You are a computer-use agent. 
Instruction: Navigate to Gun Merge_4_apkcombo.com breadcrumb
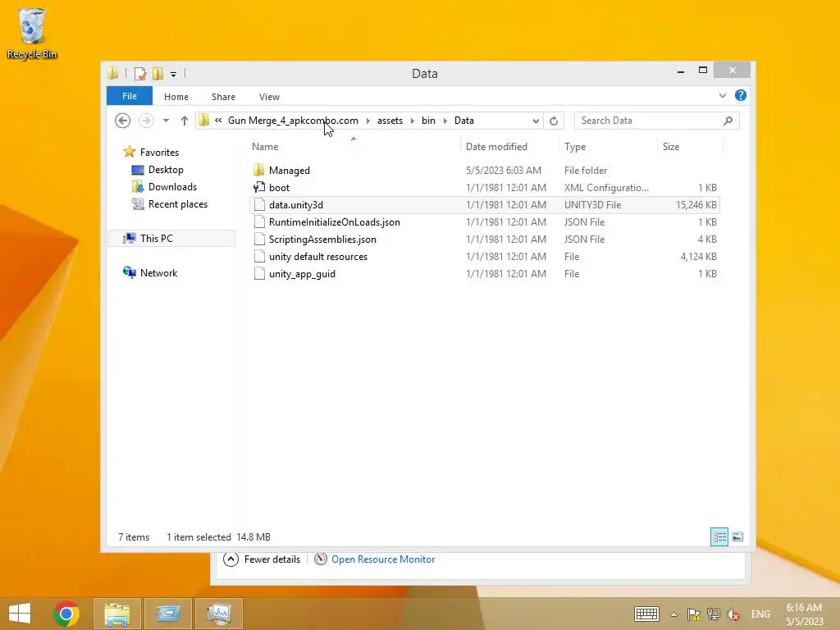(x=293, y=121)
